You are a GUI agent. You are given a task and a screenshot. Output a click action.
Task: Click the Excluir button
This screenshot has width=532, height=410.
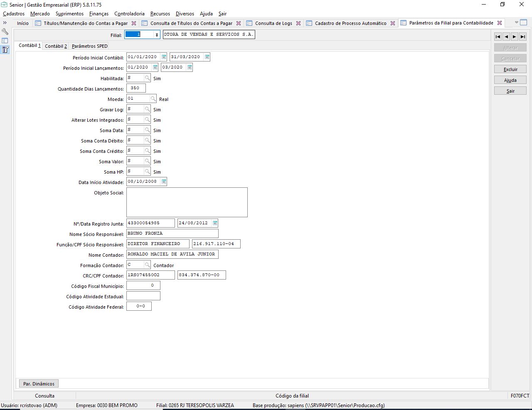tap(510, 69)
